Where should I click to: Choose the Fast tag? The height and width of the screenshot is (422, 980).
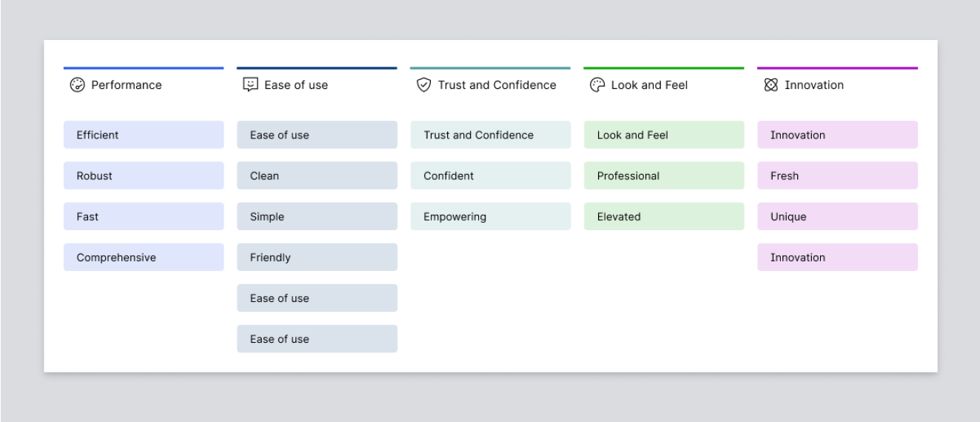click(143, 216)
